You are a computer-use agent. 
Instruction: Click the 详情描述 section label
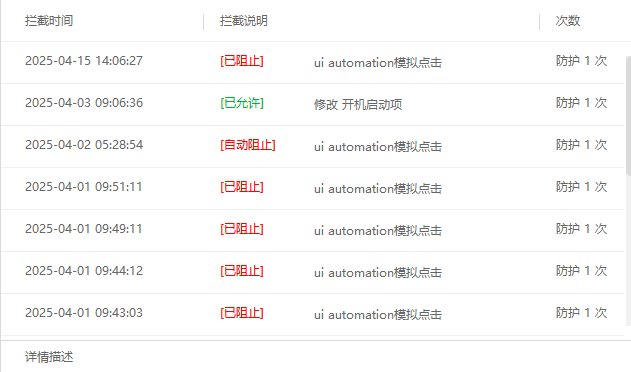coord(49,357)
